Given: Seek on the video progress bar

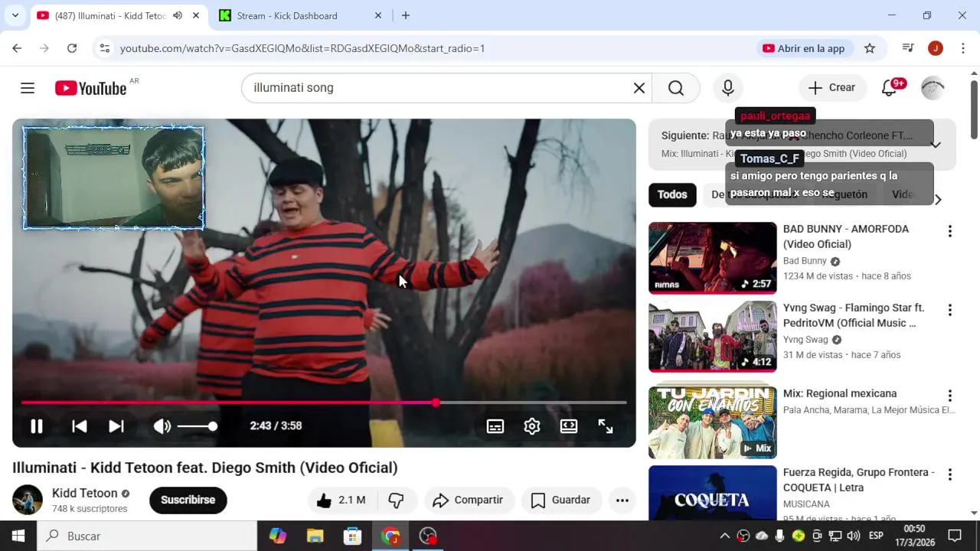Looking at the screenshot, I should 324,403.
